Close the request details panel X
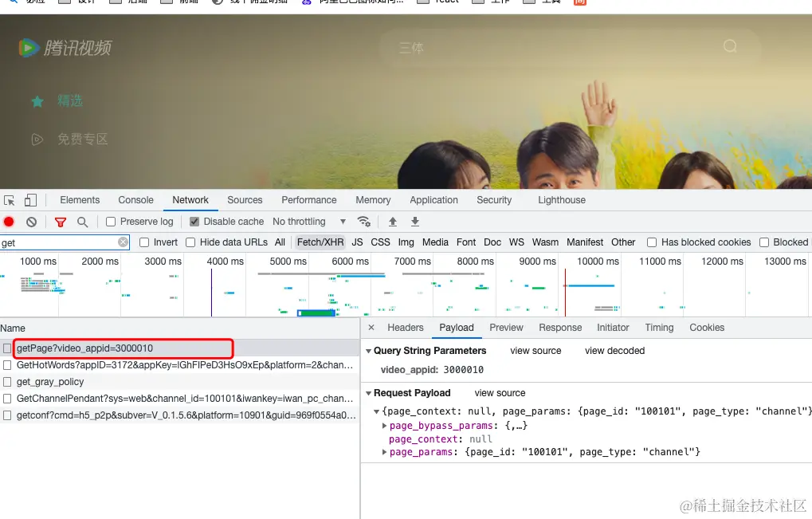Viewport: 812px width, 519px height. click(x=371, y=328)
